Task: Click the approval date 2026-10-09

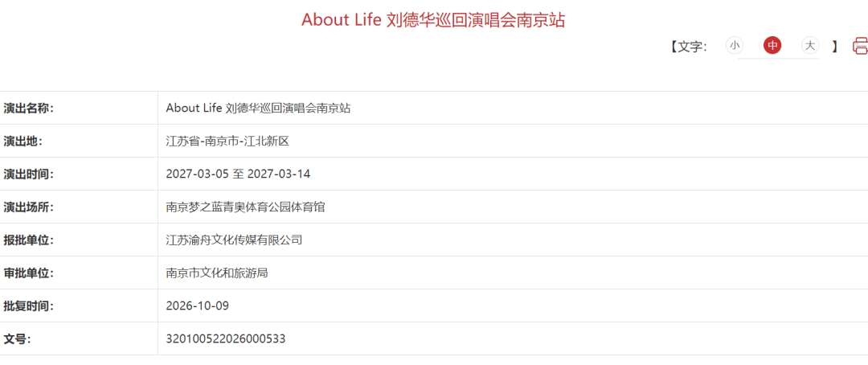Action: [197, 306]
